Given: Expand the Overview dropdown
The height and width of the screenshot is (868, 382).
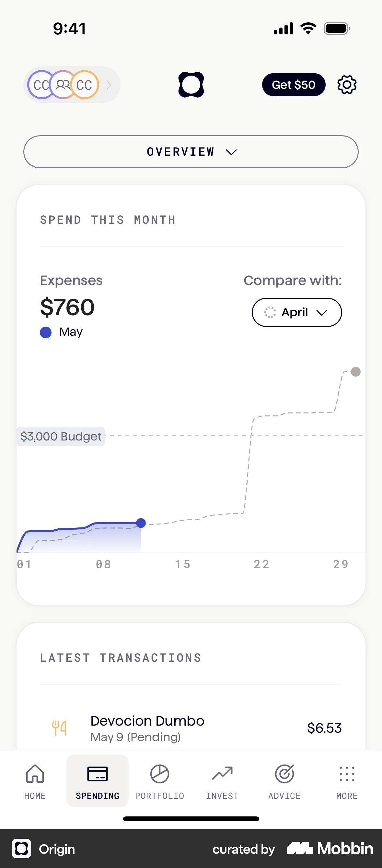Looking at the screenshot, I should click(191, 152).
